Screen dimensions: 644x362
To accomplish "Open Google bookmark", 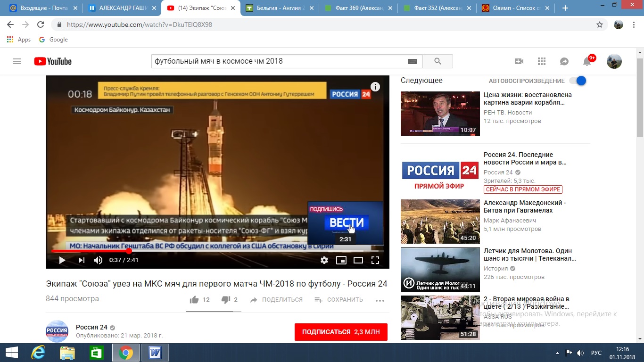I will pyautogui.click(x=53, y=40).
